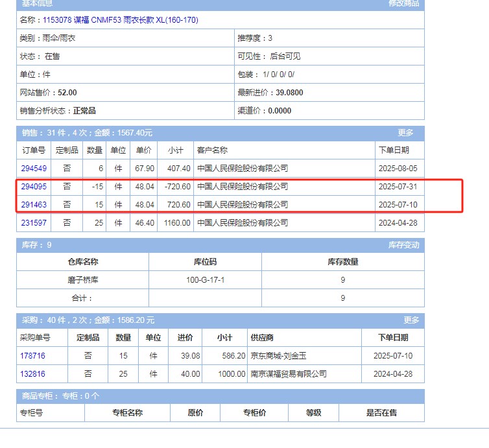Click 客户名称 column header
489x448 pixels.
pos(284,150)
